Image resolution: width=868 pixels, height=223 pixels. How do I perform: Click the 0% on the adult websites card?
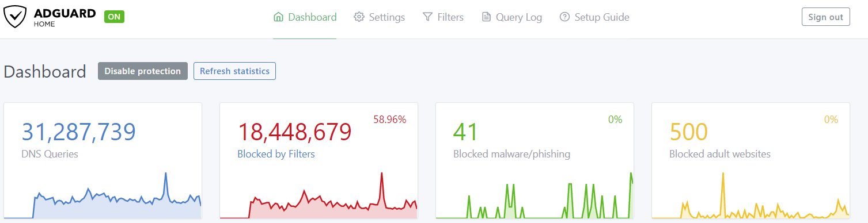pyautogui.click(x=831, y=120)
